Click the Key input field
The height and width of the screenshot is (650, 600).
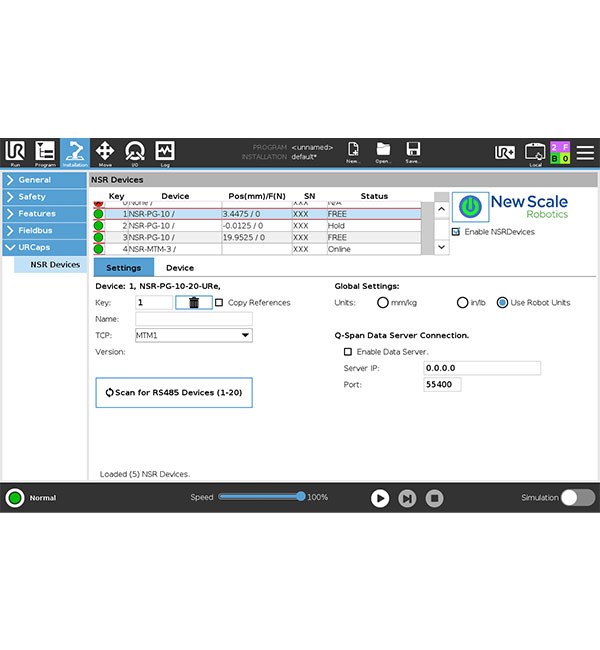coord(154,303)
